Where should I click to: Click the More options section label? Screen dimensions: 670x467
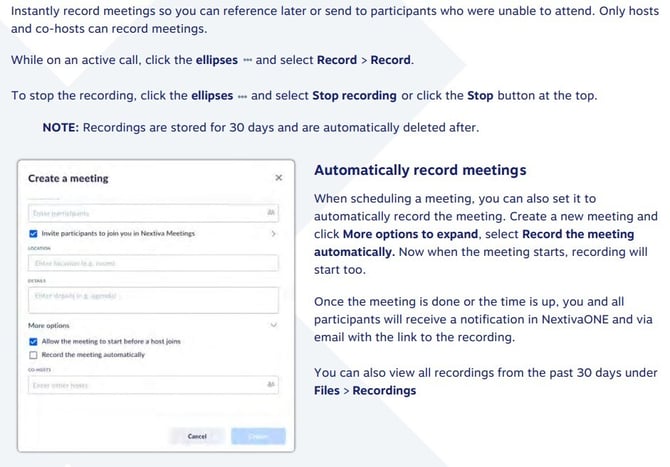tap(49, 325)
